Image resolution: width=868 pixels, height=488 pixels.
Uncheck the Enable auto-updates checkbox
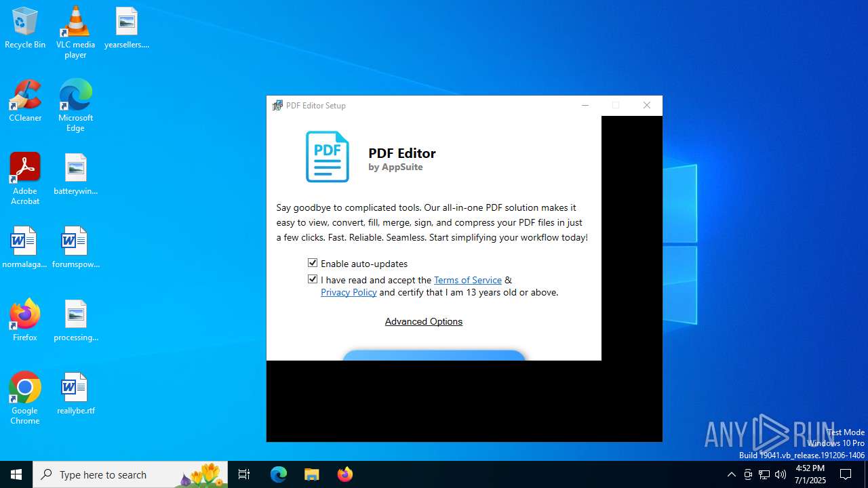[x=313, y=263]
